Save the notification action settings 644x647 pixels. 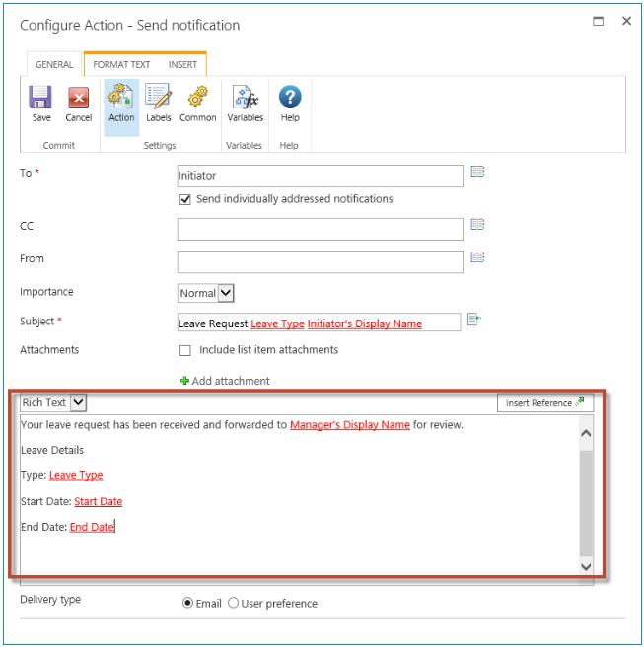(x=40, y=104)
